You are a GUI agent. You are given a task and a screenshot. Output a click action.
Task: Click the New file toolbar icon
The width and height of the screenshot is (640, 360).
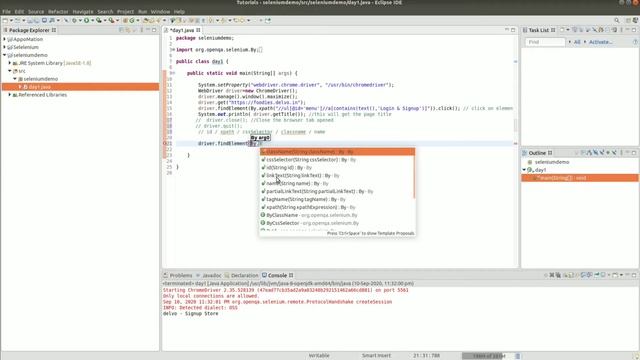5,20
